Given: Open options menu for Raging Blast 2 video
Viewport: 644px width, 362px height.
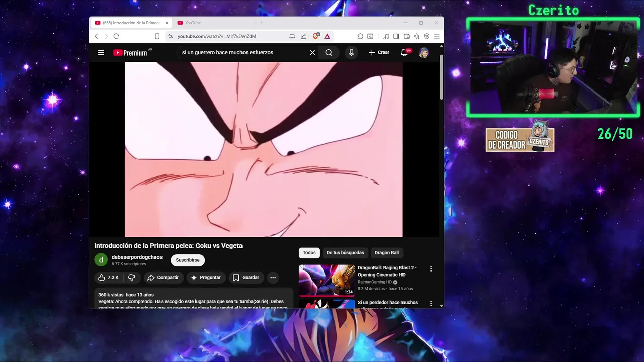Looking at the screenshot, I should pos(431,269).
